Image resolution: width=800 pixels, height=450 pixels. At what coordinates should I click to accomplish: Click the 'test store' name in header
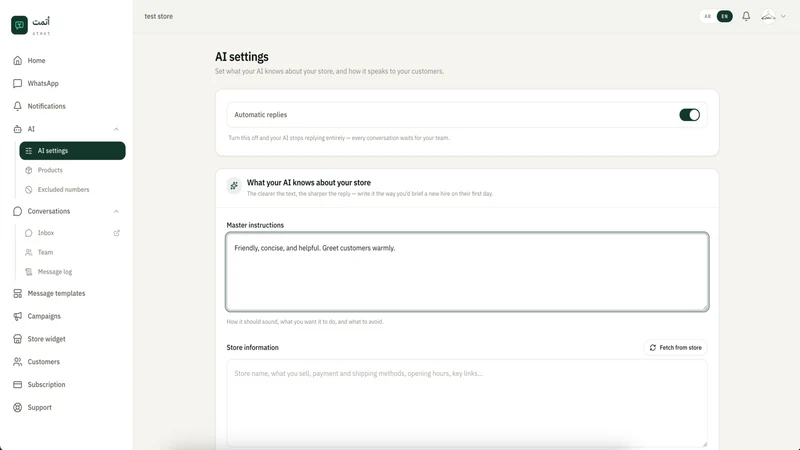tap(159, 16)
